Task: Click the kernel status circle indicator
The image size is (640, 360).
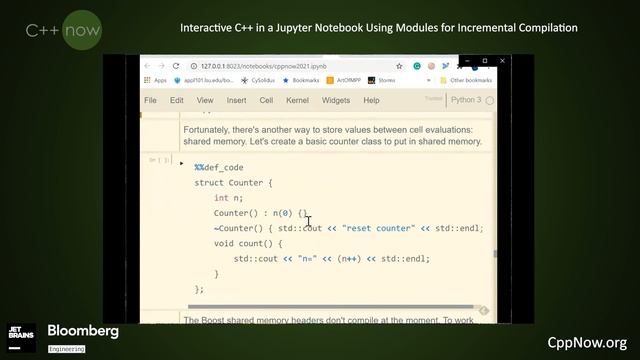Action: click(490, 100)
